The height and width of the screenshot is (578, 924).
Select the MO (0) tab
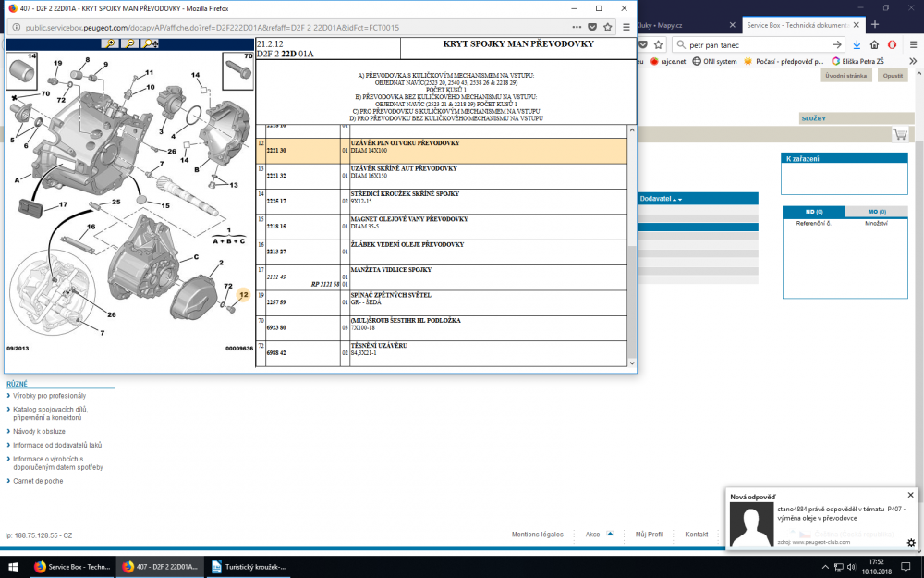[876, 212]
